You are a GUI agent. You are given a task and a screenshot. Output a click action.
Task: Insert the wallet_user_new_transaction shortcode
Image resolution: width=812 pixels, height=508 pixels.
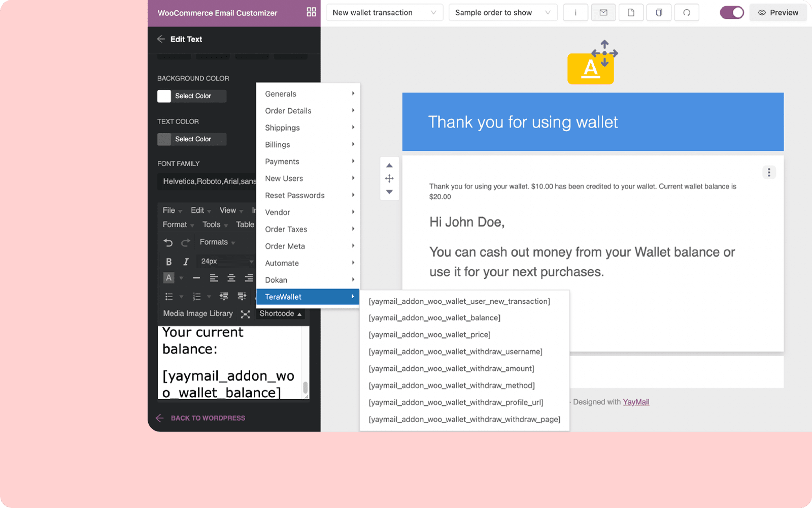coord(459,301)
